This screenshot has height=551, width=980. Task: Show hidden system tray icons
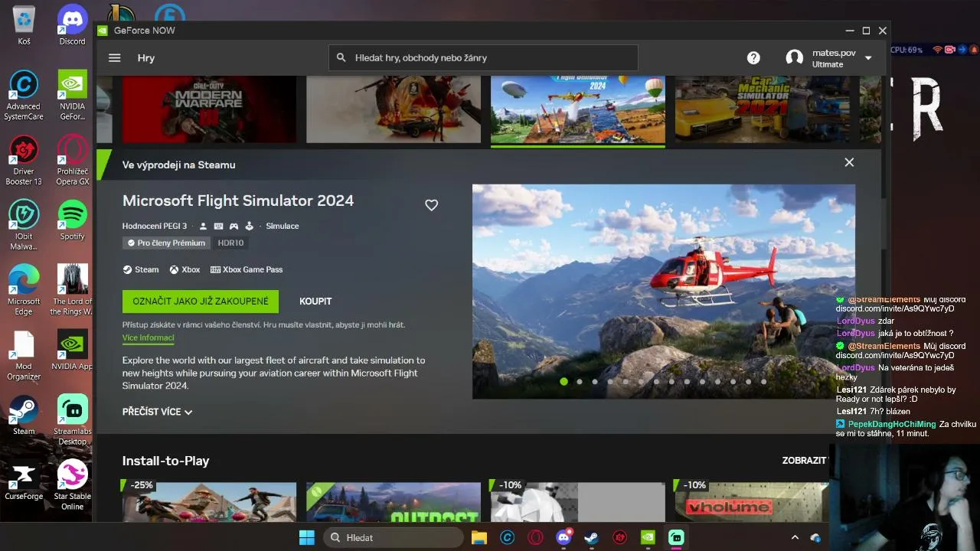click(x=795, y=537)
